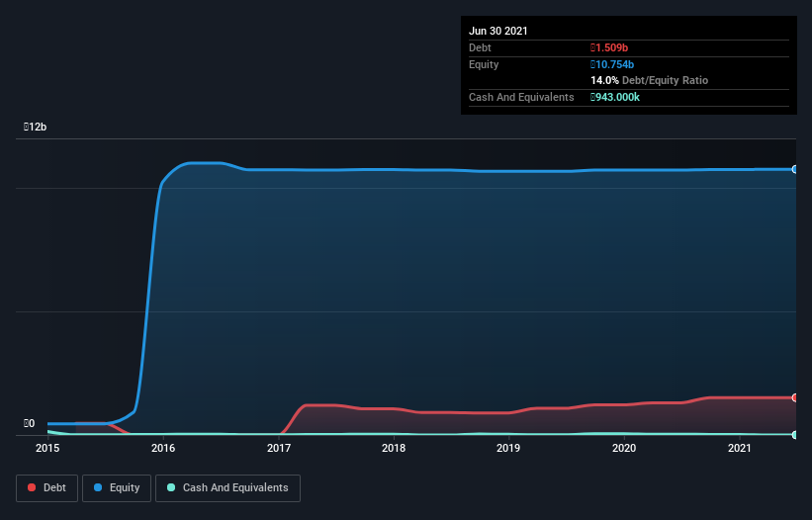Image resolution: width=812 pixels, height=520 pixels.
Task: Click the Equity label in tooltip
Action: click(484, 64)
